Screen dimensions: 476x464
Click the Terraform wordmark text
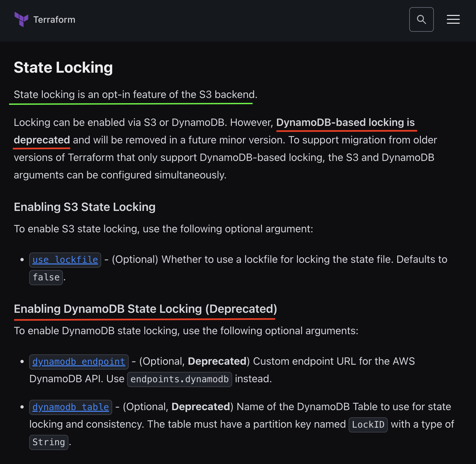(x=54, y=20)
